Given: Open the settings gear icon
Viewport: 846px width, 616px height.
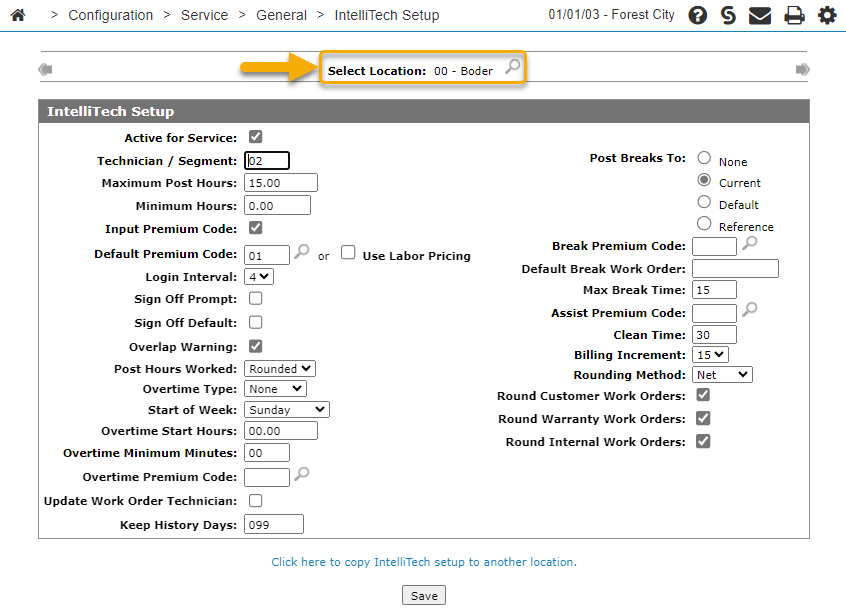Looking at the screenshot, I should point(827,15).
